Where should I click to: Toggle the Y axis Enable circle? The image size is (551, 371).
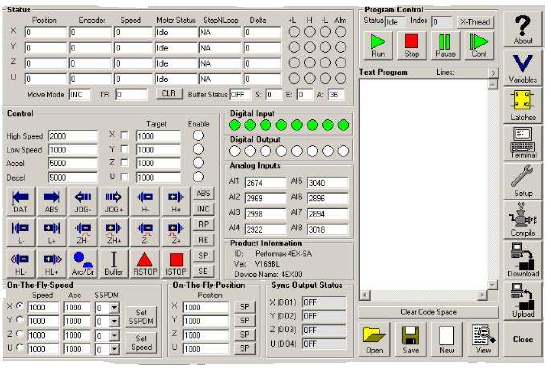198,149
